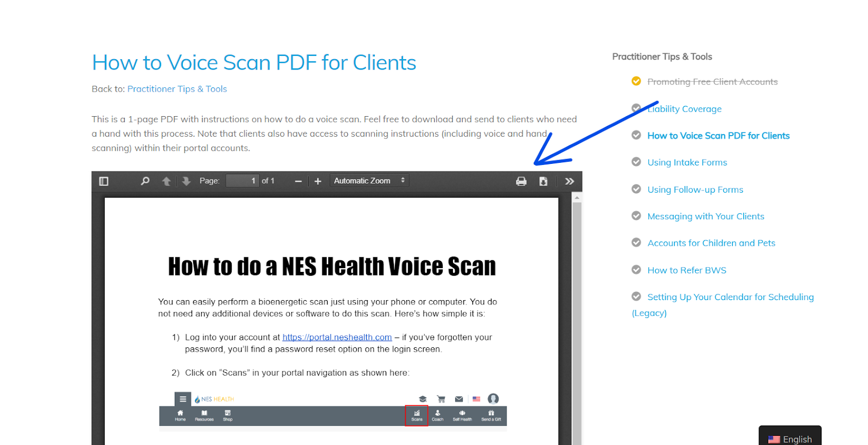The width and height of the screenshot is (868, 445).
Task: Download the PDF file
Action: [543, 181]
